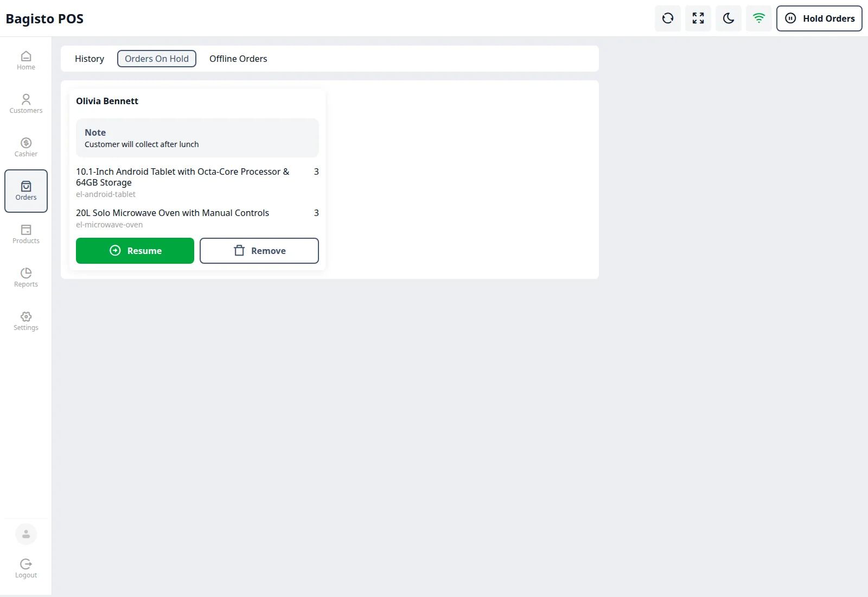Click the Olivia Bennett customer name
The image size is (868, 597).
(x=107, y=101)
